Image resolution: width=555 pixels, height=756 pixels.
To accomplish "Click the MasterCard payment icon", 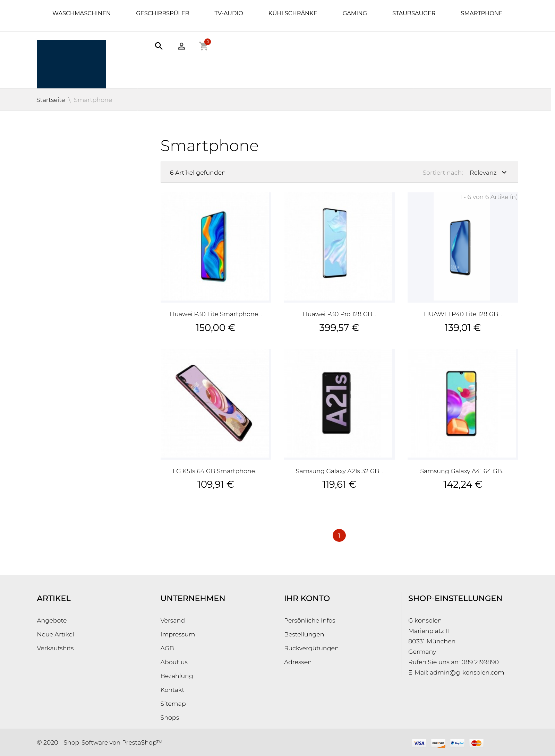I will (x=476, y=743).
